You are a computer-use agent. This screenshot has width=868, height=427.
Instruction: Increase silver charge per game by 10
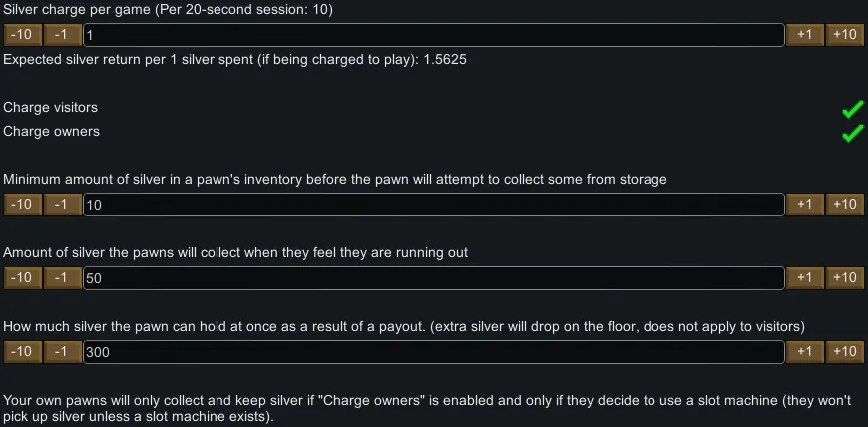click(x=845, y=35)
